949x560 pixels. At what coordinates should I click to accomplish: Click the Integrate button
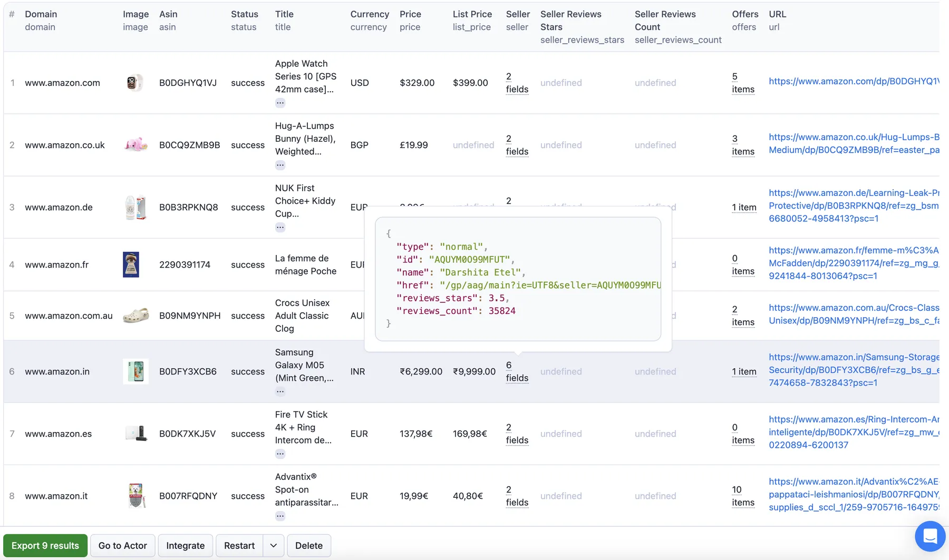[x=185, y=545]
